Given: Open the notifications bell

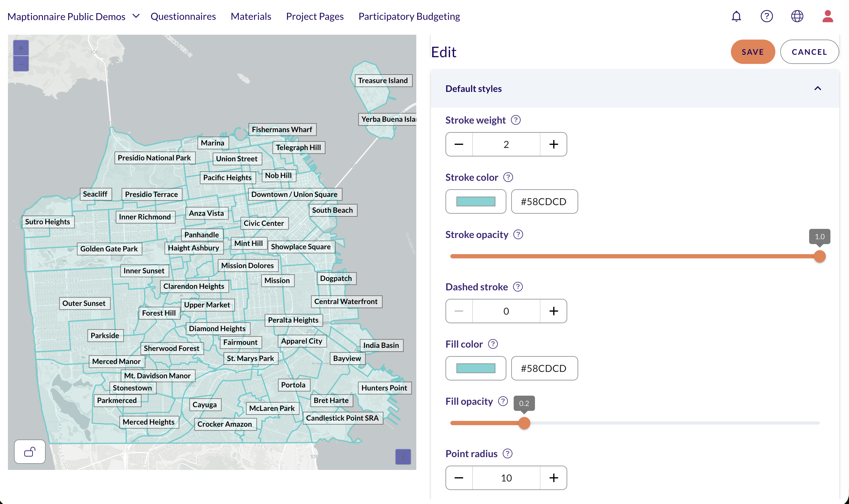Looking at the screenshot, I should [x=736, y=16].
